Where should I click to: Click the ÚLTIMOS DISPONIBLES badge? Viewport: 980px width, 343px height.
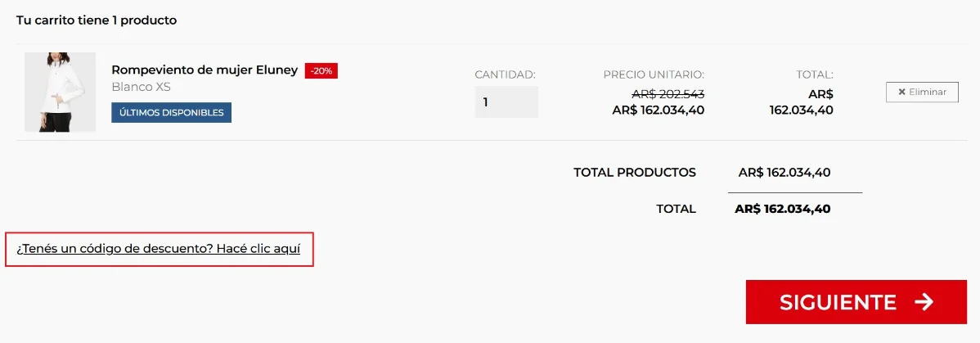click(171, 112)
